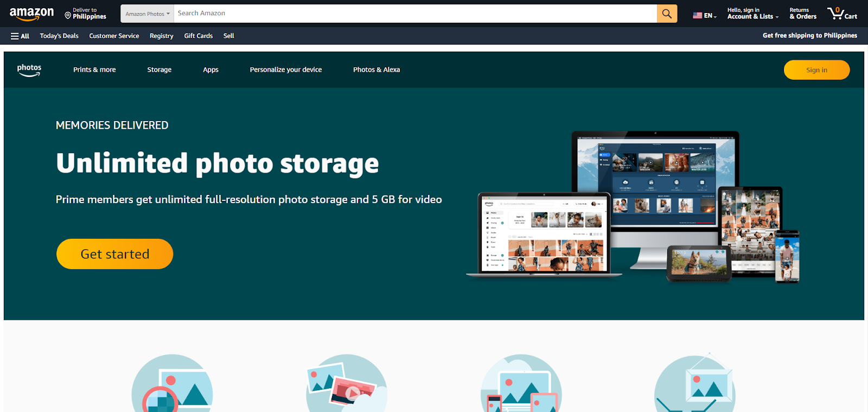Viewport: 868px width, 412px height.
Task: Open the Registry link
Action: (x=162, y=36)
